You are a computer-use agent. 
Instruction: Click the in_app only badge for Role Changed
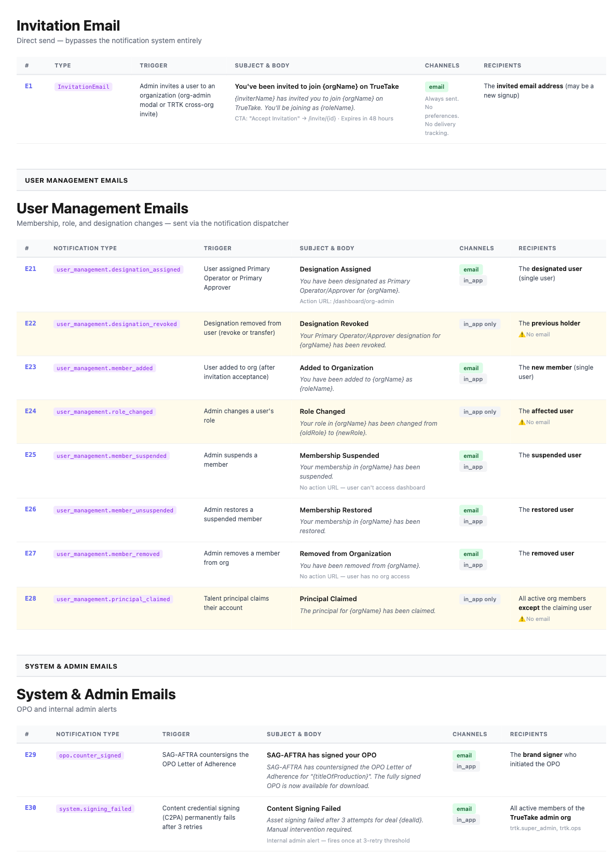pyautogui.click(x=480, y=412)
